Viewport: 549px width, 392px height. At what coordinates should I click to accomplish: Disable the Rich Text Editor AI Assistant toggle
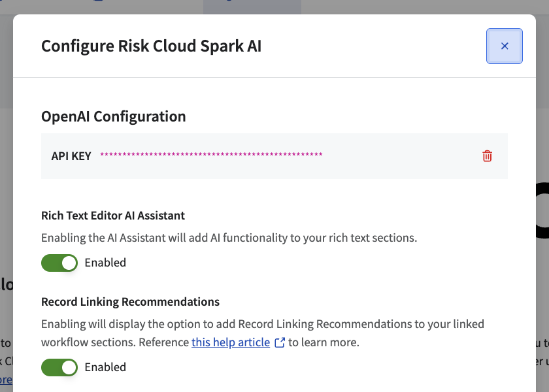[x=59, y=263]
